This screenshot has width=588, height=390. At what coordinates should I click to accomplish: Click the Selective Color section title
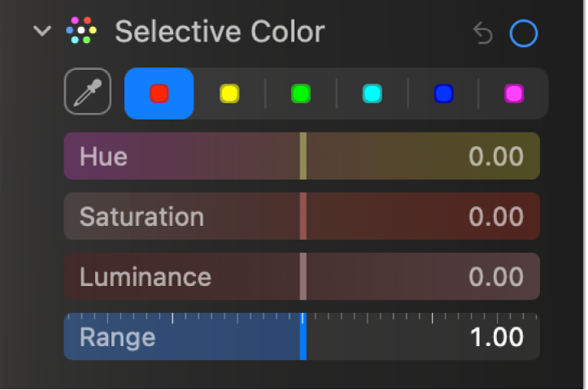point(219,32)
